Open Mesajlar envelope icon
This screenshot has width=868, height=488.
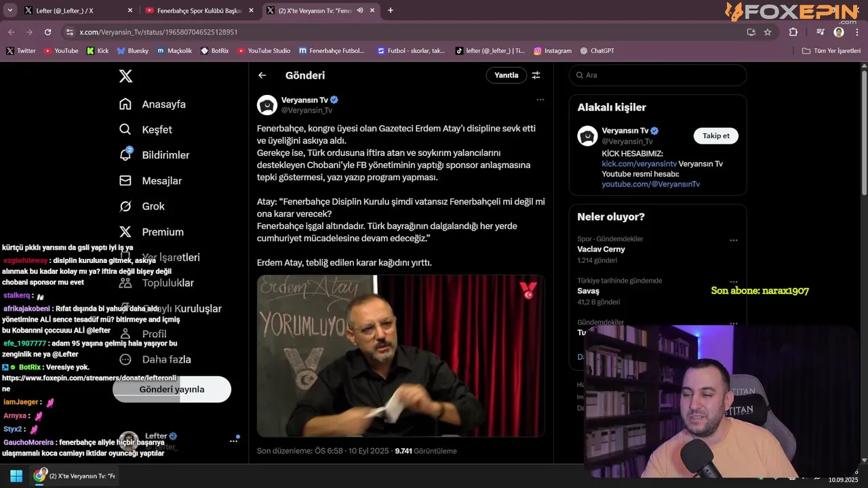[125, 181]
